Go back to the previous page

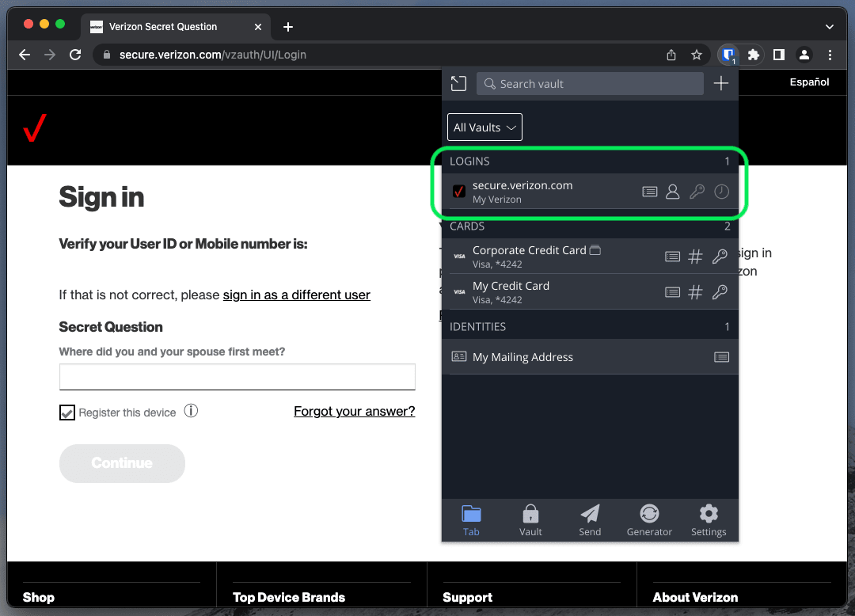point(25,55)
